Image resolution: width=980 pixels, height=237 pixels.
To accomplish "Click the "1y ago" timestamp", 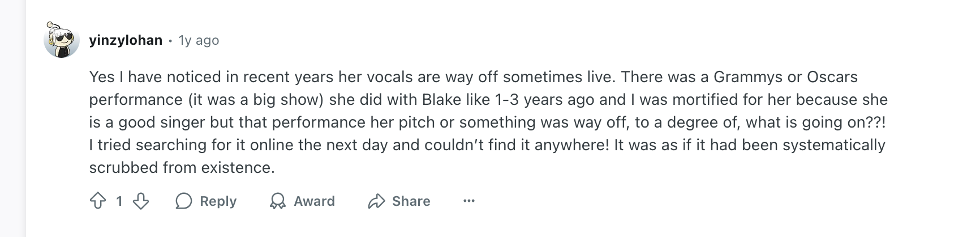I will pyautogui.click(x=199, y=40).
